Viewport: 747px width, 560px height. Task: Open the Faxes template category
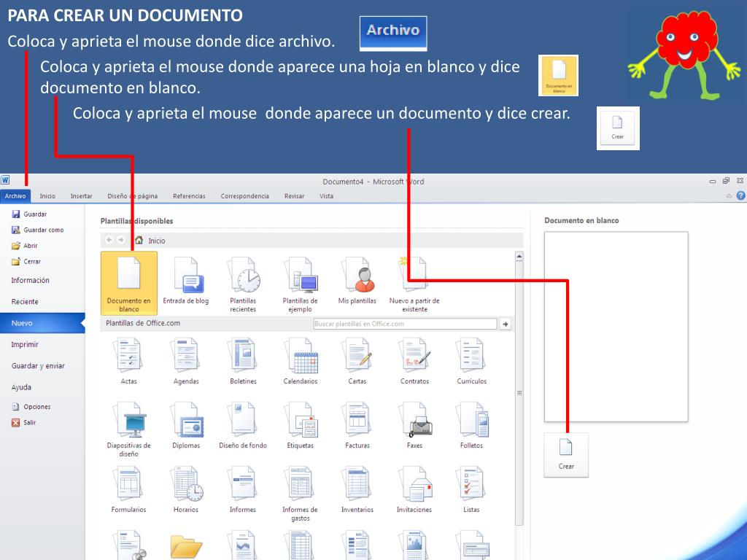tap(414, 425)
